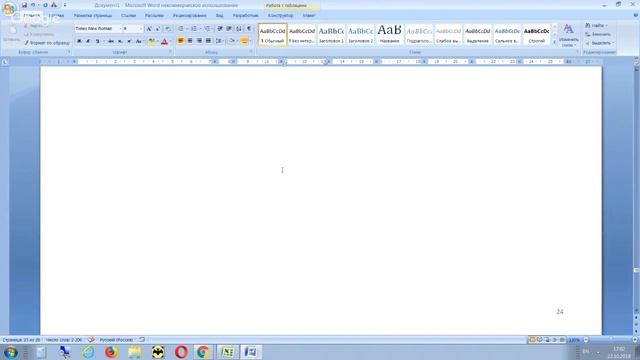Apply multilevel list
The height and width of the screenshot is (360, 640).
pos(207,29)
